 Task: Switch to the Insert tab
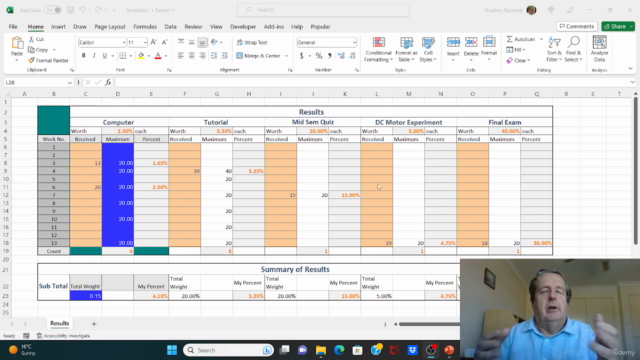tap(58, 27)
